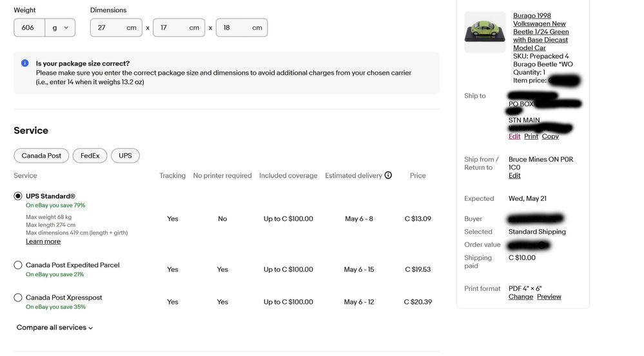Click the green Beetle item thumbnail
The image size is (644, 356).
485,32
